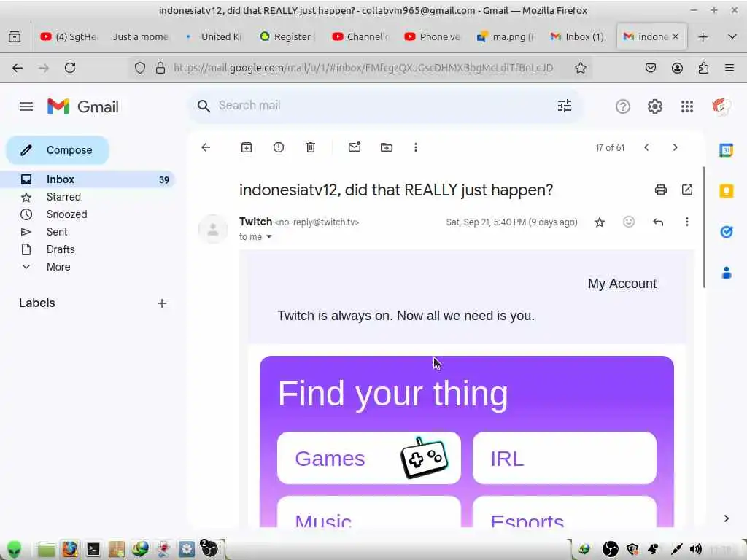This screenshot has width=747, height=560.
Task: Create new label plus button
Action: click(x=162, y=303)
